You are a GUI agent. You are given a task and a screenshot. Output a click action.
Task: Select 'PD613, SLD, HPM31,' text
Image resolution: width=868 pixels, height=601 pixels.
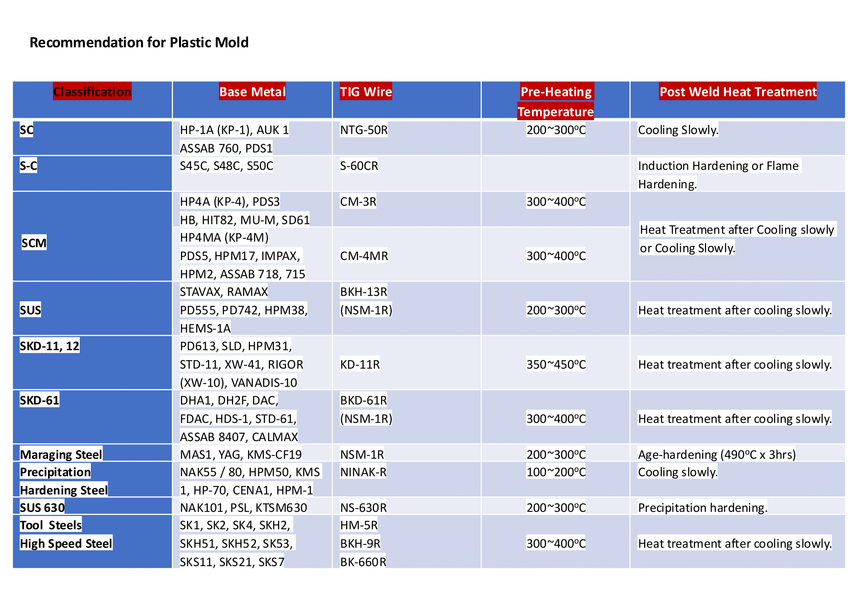[236, 346]
